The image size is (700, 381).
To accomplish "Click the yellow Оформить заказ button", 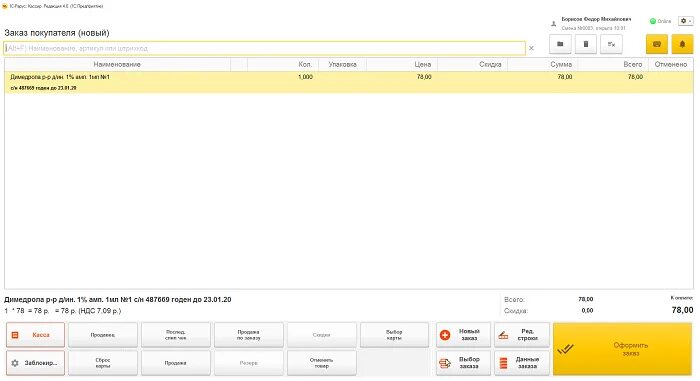I will [x=622, y=349].
